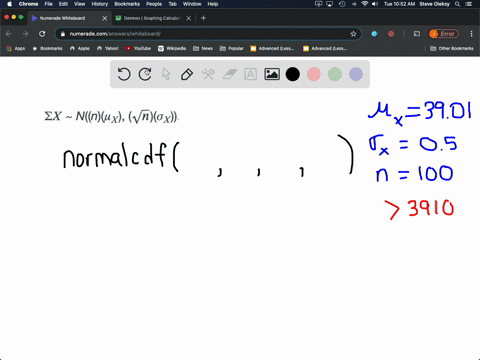Screen dimensions: 480x360
Task: Open the Yahoo! bookmark
Action: point(108,48)
